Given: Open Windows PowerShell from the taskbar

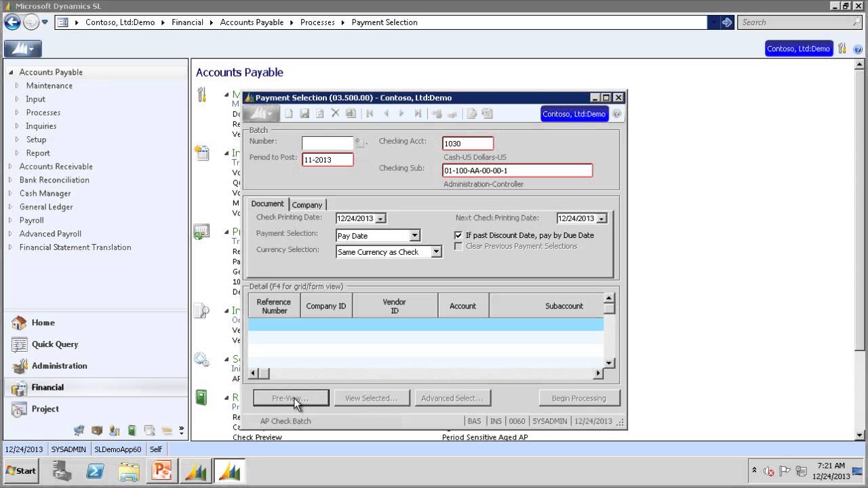Looking at the screenshot, I should click(x=94, y=470).
